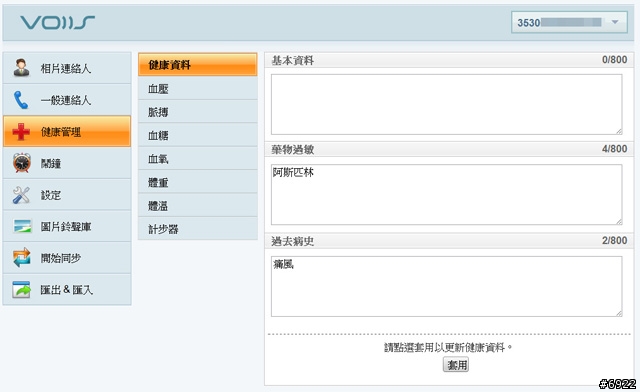Open 設定 section

(67, 195)
